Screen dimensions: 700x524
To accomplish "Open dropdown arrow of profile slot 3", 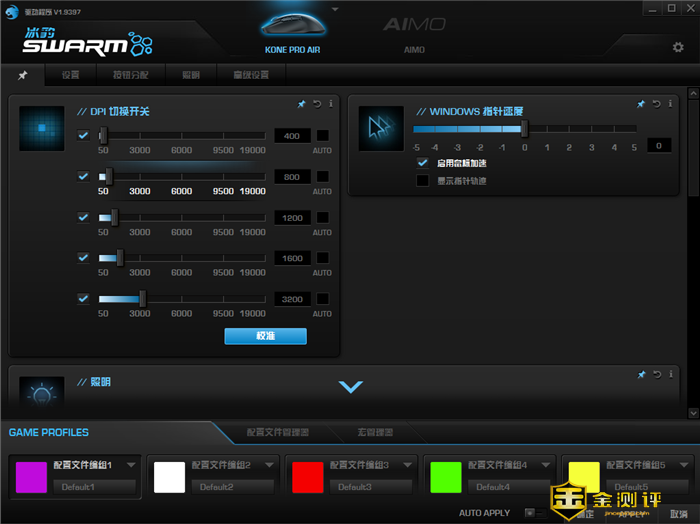I will pos(405,466).
